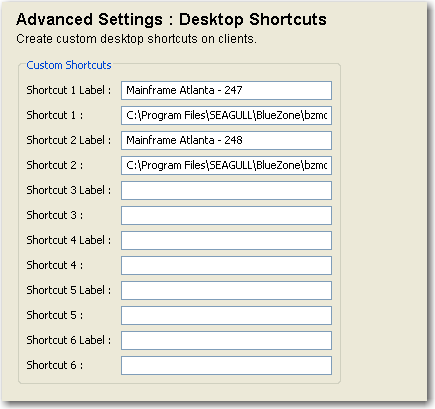The image size is (435, 409).
Task: Click the 'Shortcut 3 Label :' caption
Action: pos(69,190)
